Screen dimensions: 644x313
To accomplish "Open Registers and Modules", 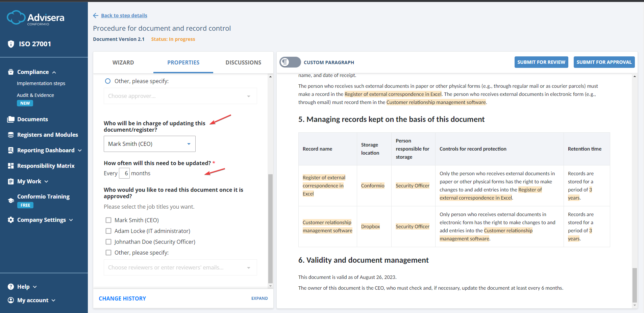I will [x=47, y=134].
